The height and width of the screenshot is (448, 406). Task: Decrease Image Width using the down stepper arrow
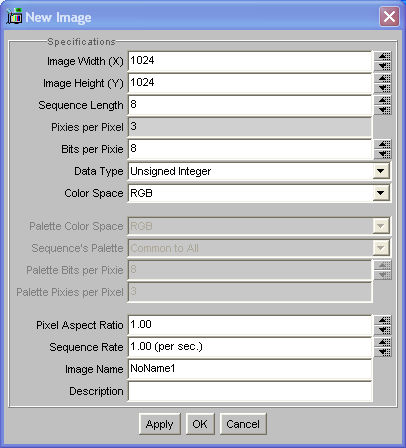(x=382, y=66)
